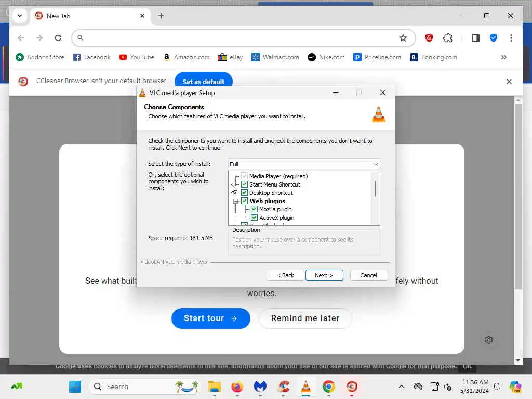Close the New Tab tab
This screenshot has height=399, width=532.
[x=142, y=16]
